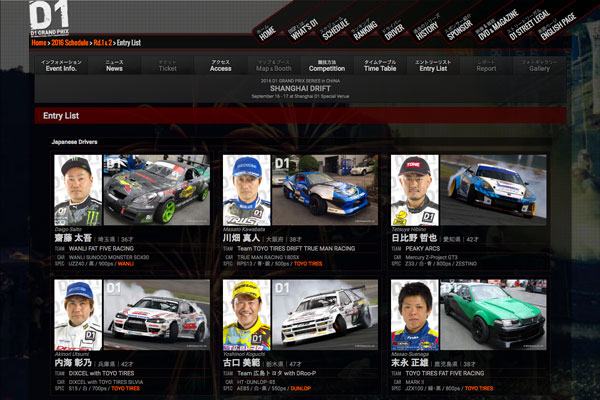Click Daigo Saito's driver portrait
This screenshot has width=600, height=400.
pos(78,189)
